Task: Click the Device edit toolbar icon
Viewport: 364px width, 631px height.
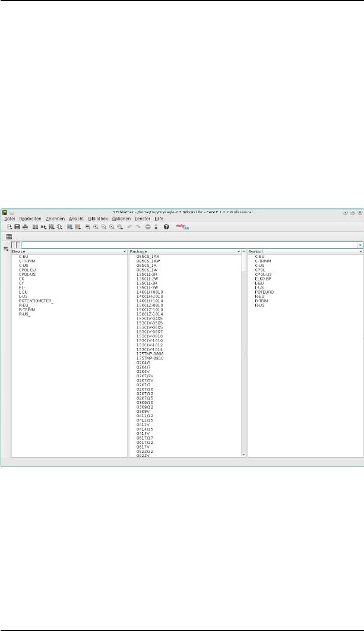Action: click(x=43, y=227)
